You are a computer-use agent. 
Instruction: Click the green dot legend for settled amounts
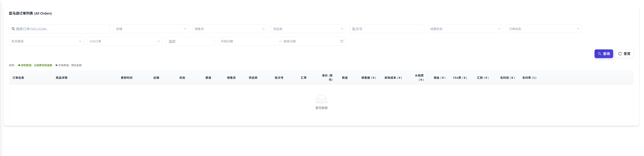[19, 65]
